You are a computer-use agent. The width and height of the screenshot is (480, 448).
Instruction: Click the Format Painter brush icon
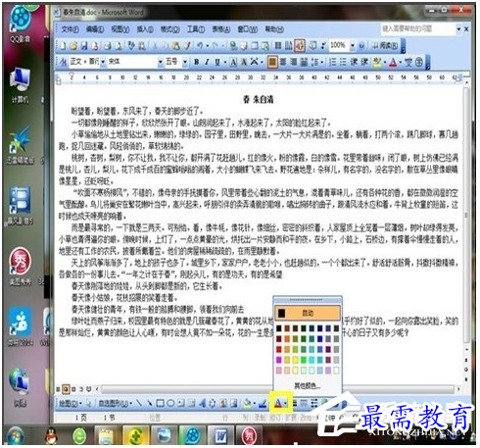click(187, 45)
